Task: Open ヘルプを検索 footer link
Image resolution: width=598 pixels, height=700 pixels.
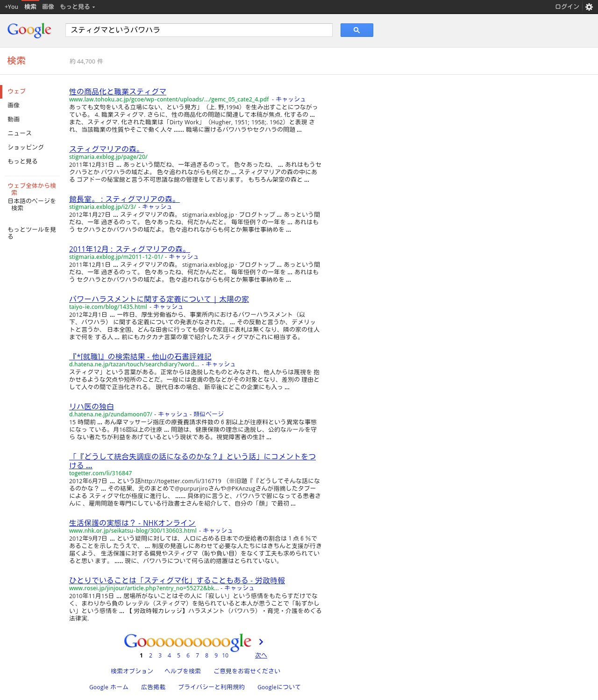Action: 183,671
